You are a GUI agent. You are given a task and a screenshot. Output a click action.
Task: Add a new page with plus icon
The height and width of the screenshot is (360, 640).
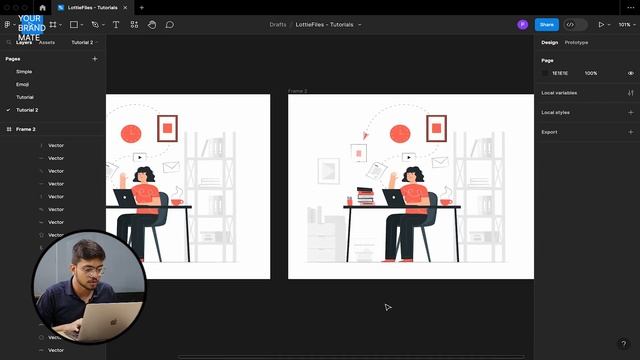[95, 59]
